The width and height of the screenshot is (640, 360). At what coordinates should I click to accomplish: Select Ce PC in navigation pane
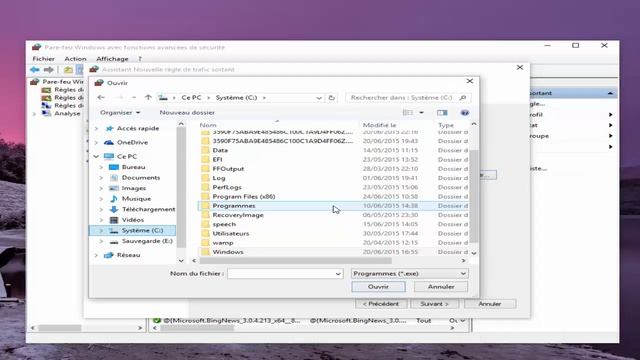pos(127,156)
